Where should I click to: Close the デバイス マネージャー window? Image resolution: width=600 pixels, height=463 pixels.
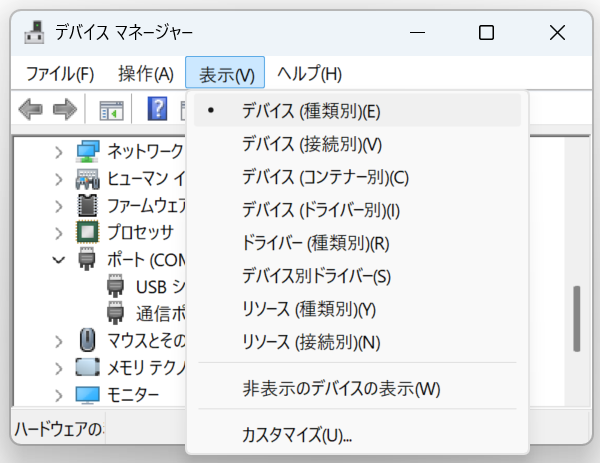coord(557,33)
